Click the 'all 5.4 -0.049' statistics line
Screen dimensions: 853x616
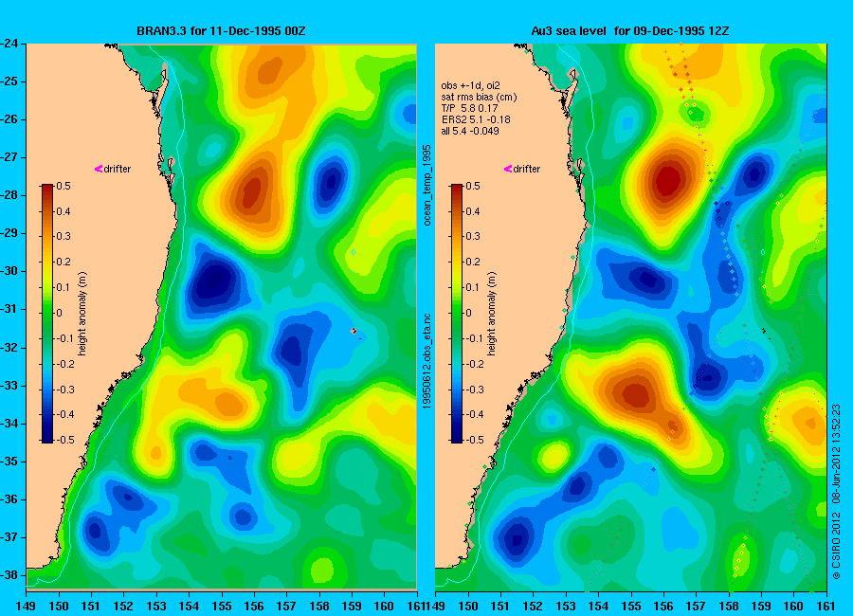[470, 131]
